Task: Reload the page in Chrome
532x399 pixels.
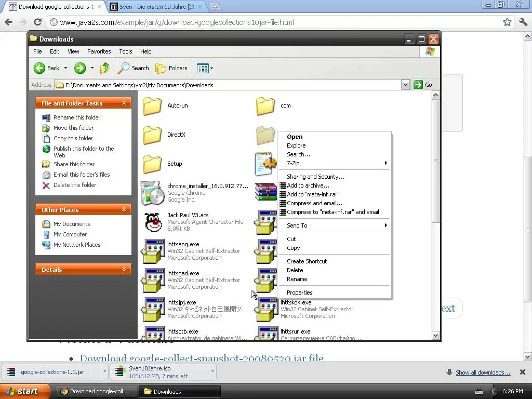Action: point(37,22)
